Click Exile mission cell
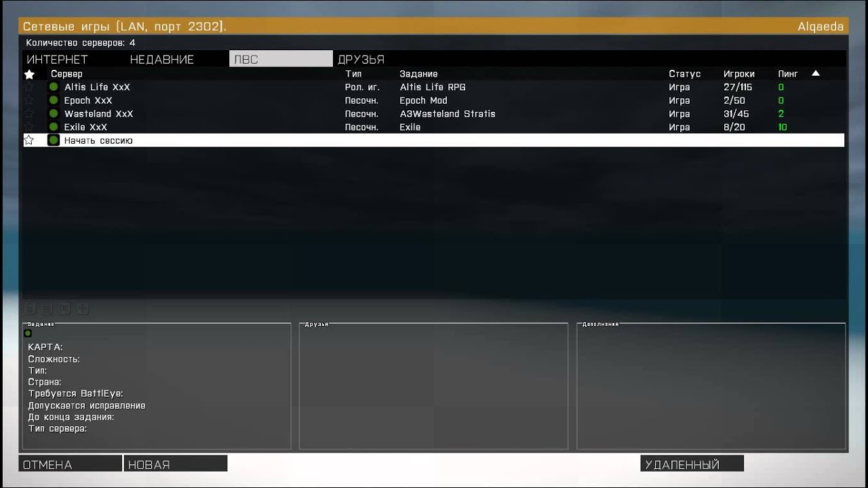The height and width of the screenshot is (488, 868). point(410,127)
